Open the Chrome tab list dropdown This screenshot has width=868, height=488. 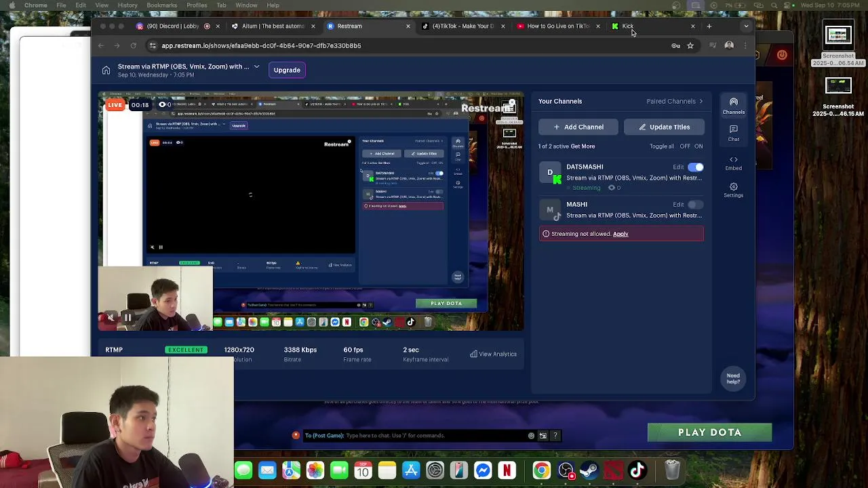(x=746, y=26)
